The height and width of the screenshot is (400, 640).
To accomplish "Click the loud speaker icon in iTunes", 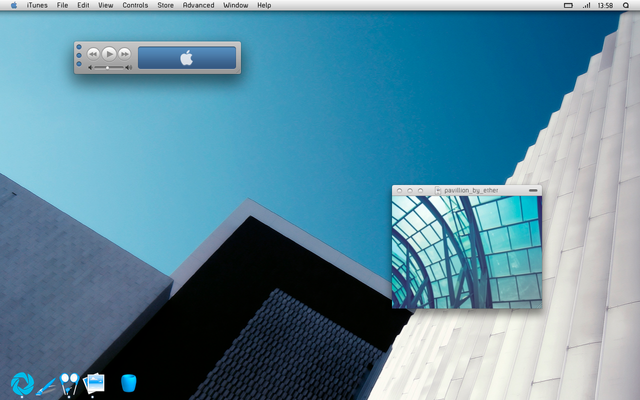I will coord(129,67).
